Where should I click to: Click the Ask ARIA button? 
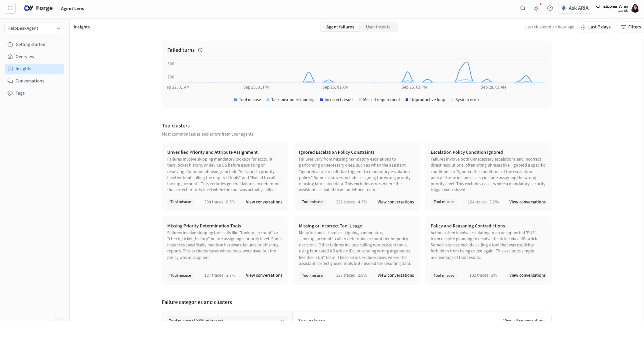click(x=574, y=8)
